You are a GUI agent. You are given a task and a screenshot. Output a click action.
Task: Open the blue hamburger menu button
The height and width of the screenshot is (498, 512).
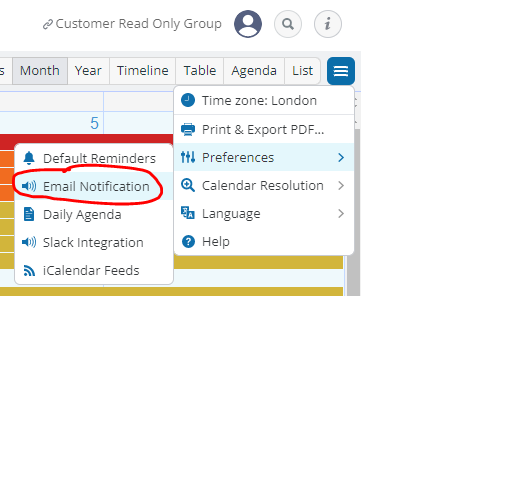click(x=341, y=71)
